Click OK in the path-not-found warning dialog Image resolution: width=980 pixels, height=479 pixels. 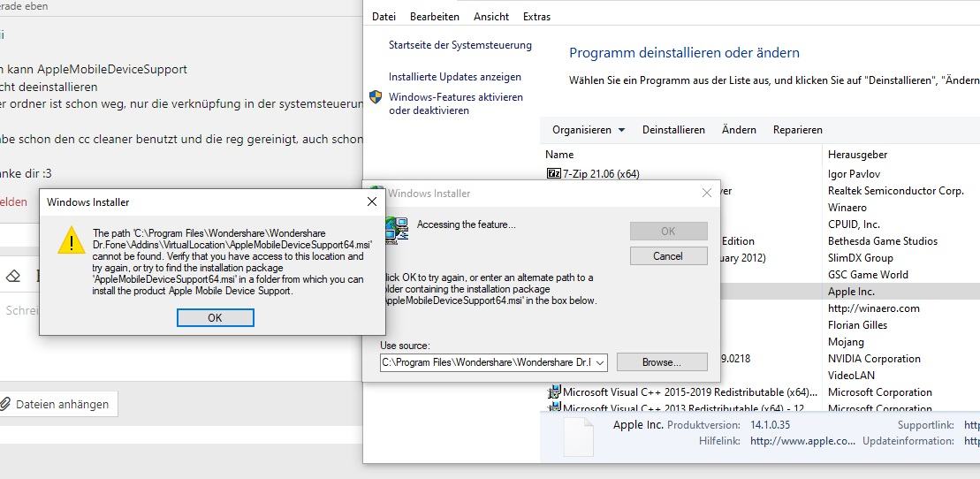(x=215, y=317)
